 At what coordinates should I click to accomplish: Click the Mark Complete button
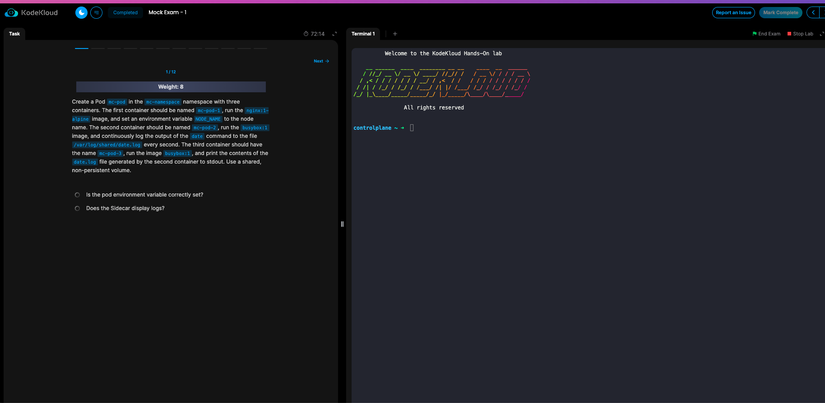(781, 12)
